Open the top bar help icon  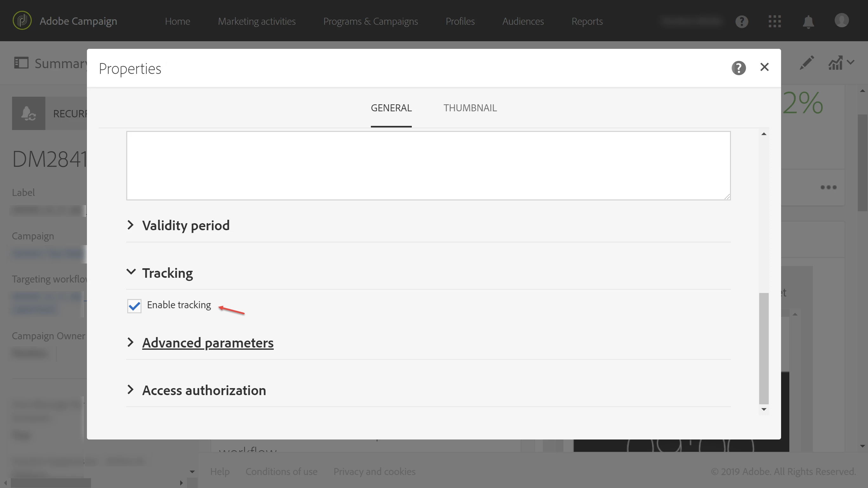tap(742, 22)
